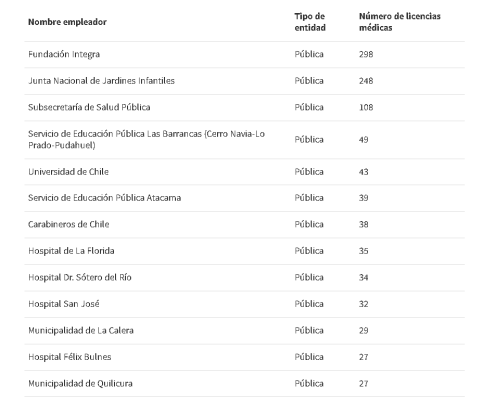The image size is (483, 400).
Task: Select Servicio de Educación Pública Atacama
Action: (104, 198)
